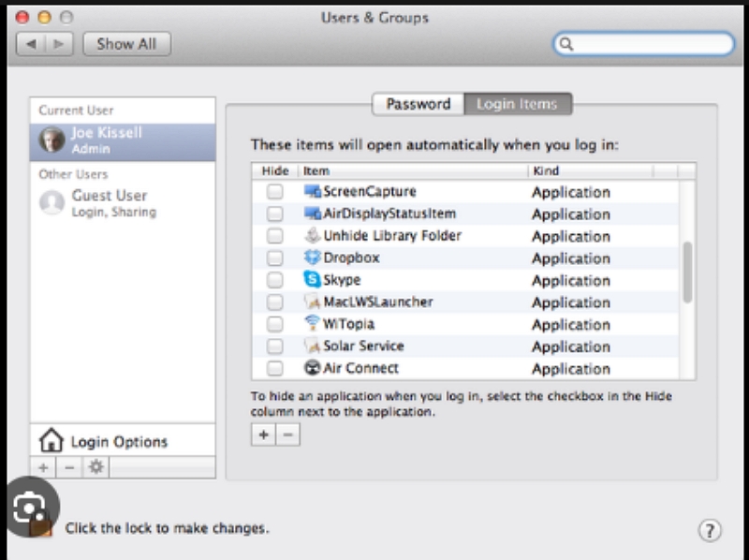Click the Guest User silhouette icon
The height and width of the screenshot is (560, 749).
pyautogui.click(x=52, y=202)
